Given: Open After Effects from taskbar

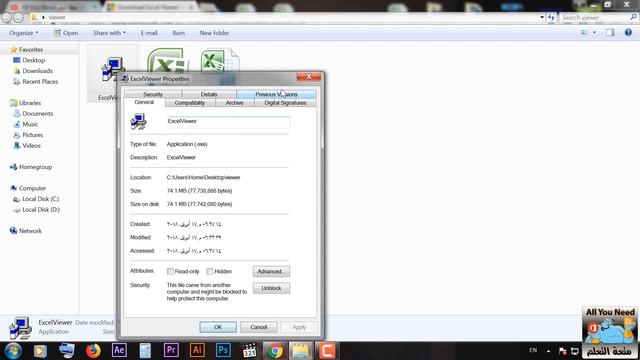Looking at the screenshot, I should pos(119,350).
